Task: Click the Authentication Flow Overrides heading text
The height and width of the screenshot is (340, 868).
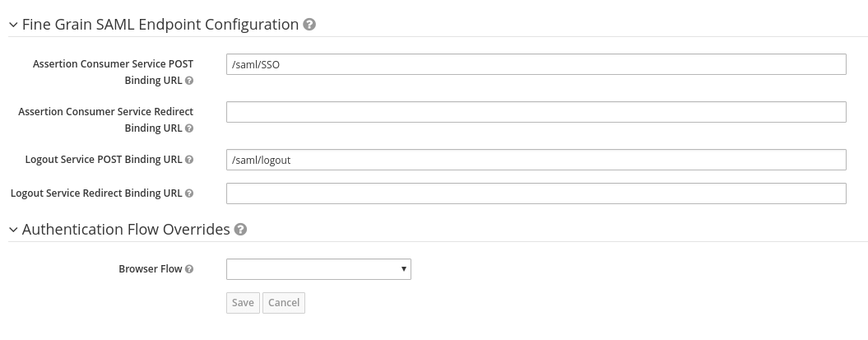Action: pos(126,230)
